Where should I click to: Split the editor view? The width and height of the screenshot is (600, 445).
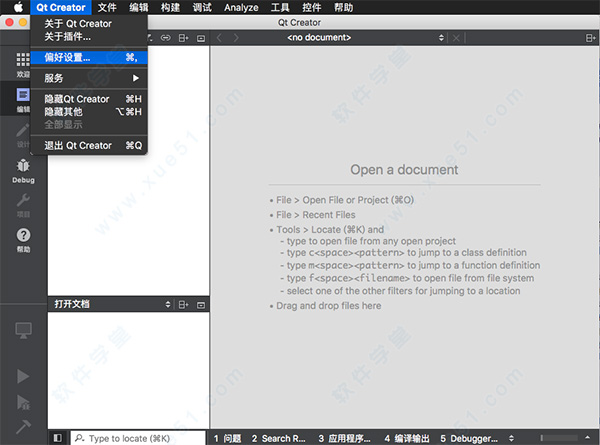click(590, 37)
